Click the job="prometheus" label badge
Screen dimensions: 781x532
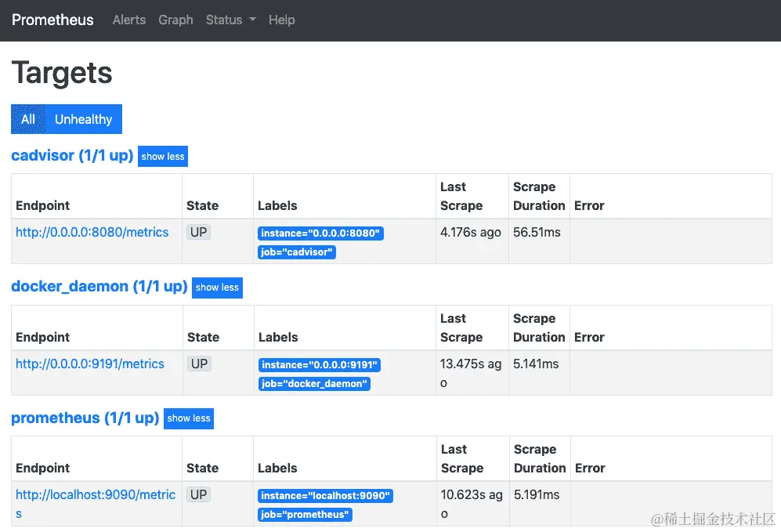click(x=304, y=515)
